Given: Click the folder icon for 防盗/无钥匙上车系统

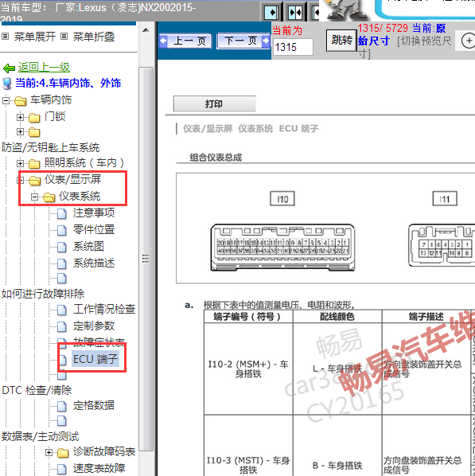Looking at the screenshot, I should click(34, 132).
